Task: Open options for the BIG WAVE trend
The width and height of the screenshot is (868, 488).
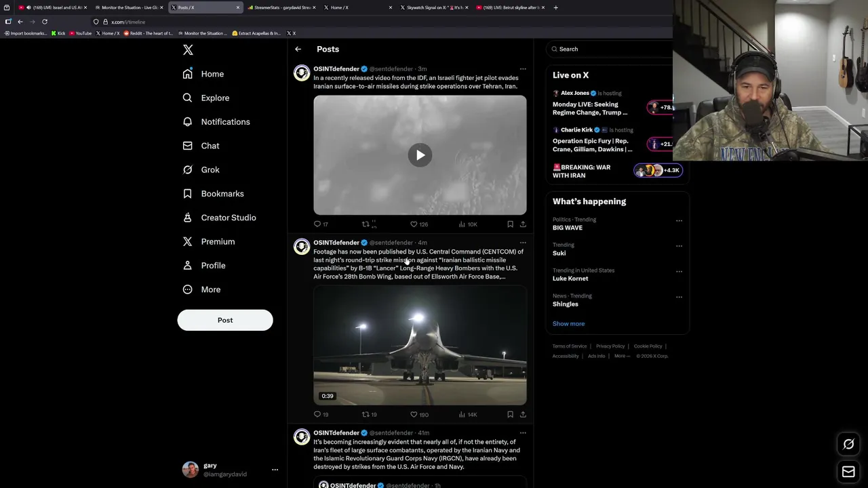Action: (679, 221)
